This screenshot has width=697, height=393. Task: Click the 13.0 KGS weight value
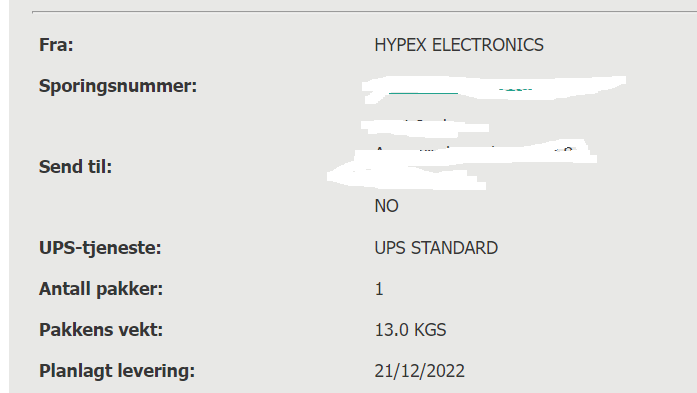pyautogui.click(x=410, y=330)
